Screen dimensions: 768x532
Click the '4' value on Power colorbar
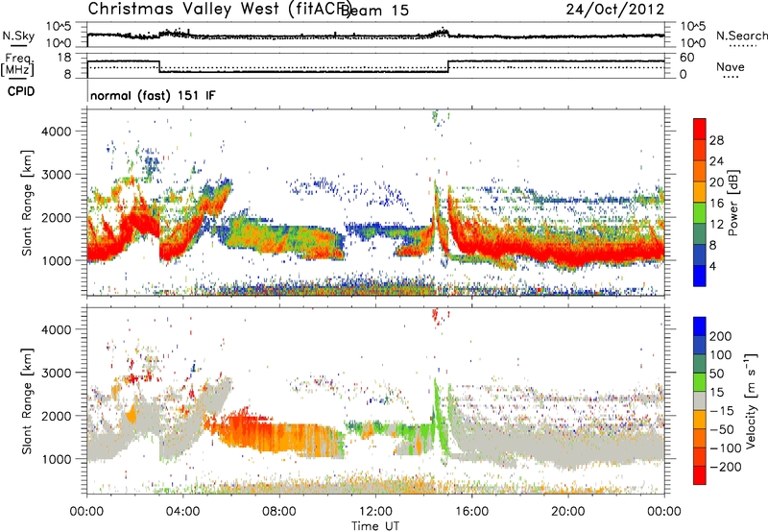pyautogui.click(x=713, y=266)
